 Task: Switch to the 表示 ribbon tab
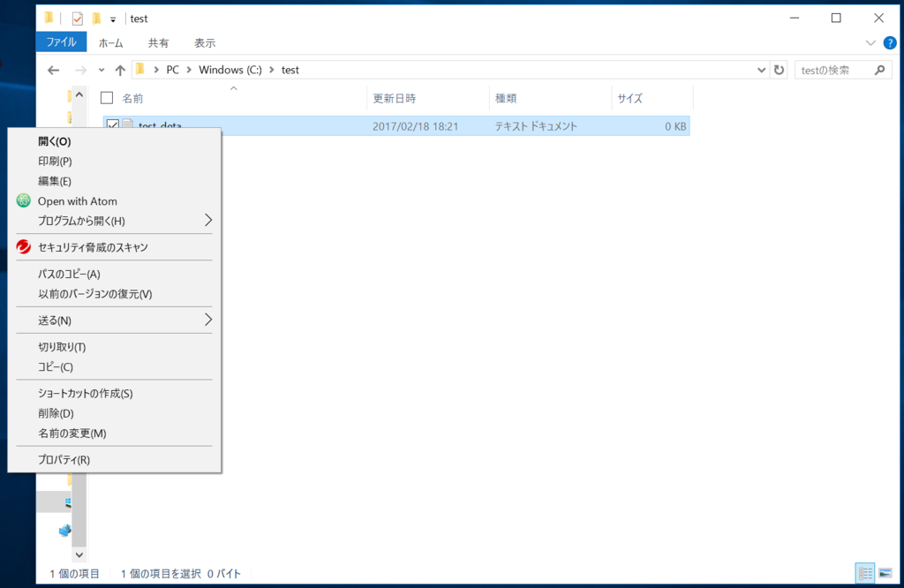[x=205, y=42]
